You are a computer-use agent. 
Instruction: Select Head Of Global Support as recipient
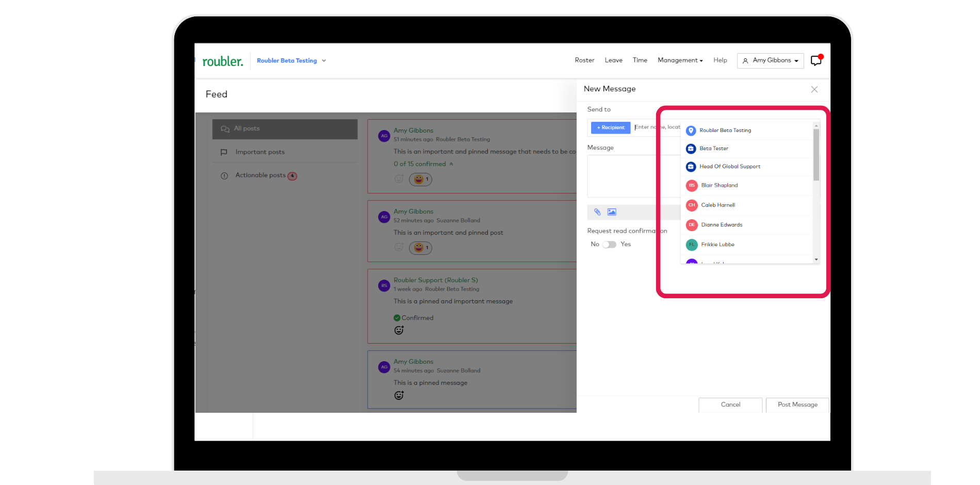click(x=747, y=167)
